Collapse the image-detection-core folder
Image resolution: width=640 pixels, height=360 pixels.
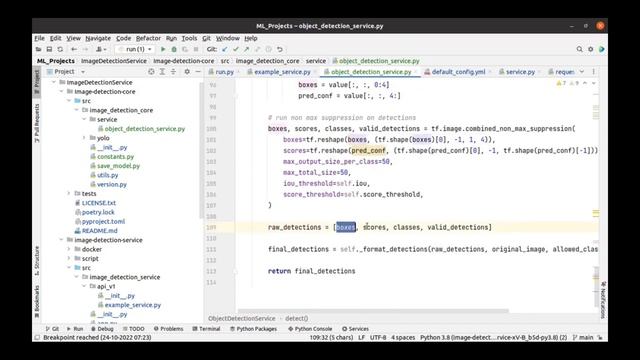point(61,91)
